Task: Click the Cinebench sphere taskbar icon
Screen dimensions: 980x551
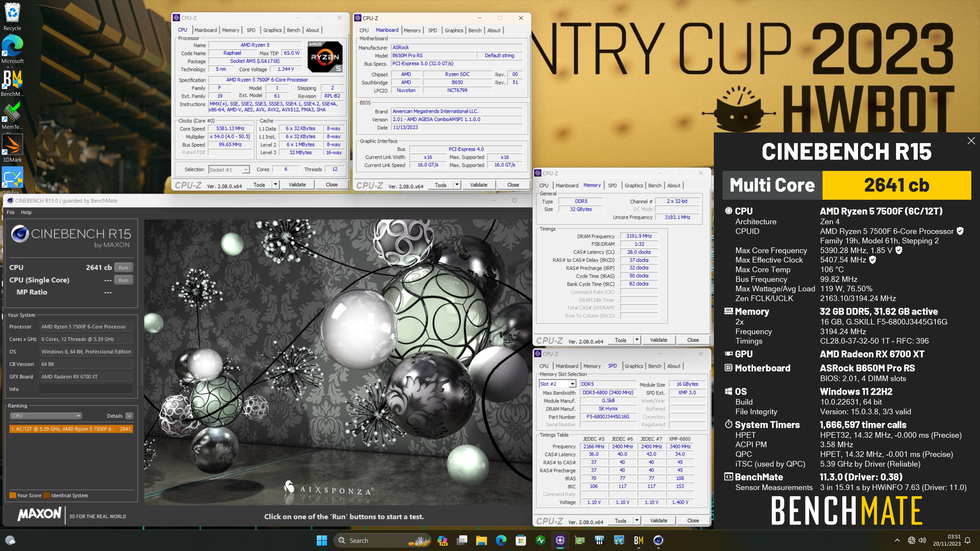Action: [658, 540]
